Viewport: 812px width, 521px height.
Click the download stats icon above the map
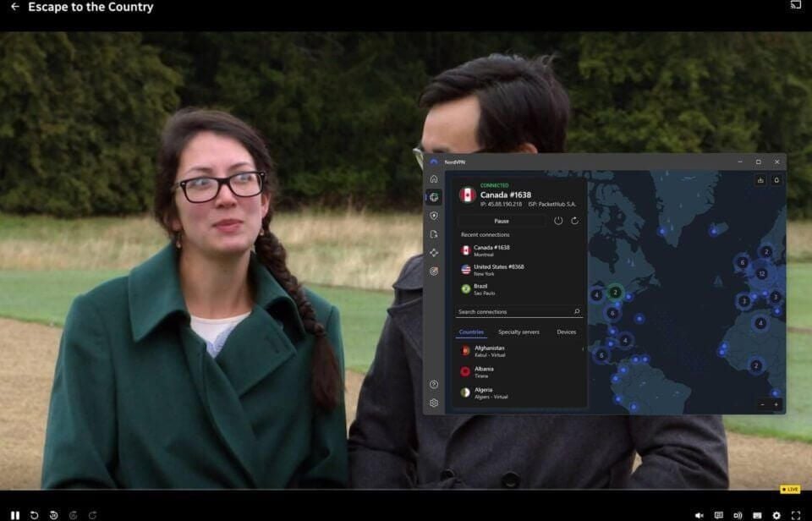coord(760,180)
